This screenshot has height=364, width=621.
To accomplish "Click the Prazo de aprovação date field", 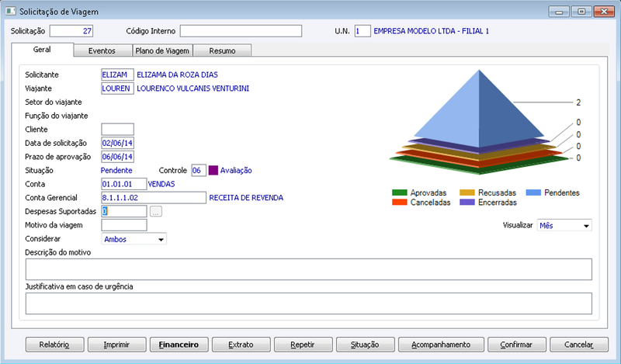I will (118, 157).
